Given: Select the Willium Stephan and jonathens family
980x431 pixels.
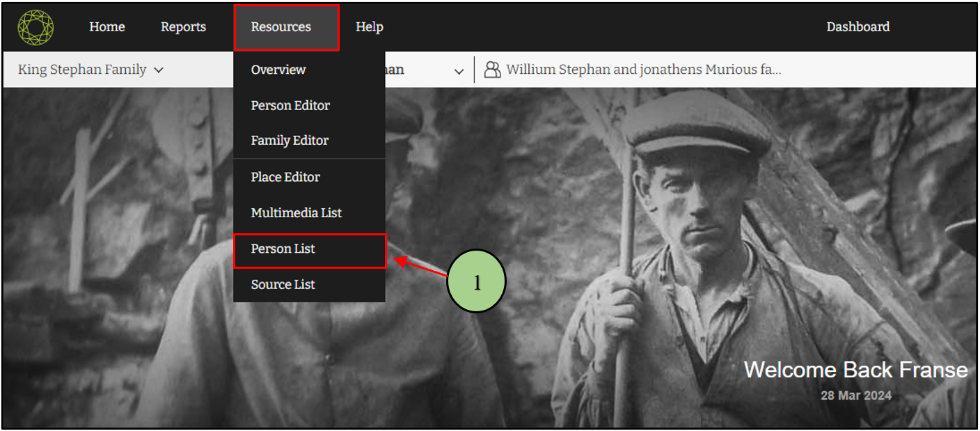Looking at the screenshot, I should click(642, 70).
